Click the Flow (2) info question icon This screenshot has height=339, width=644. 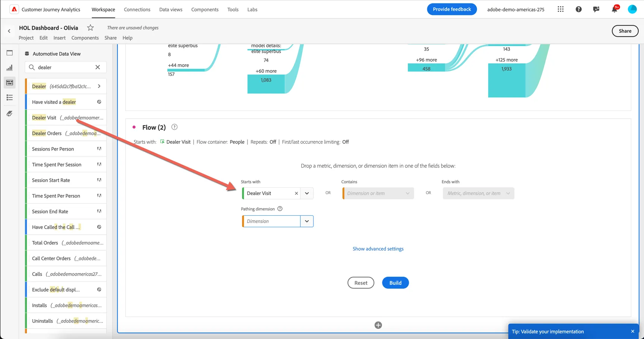click(174, 127)
